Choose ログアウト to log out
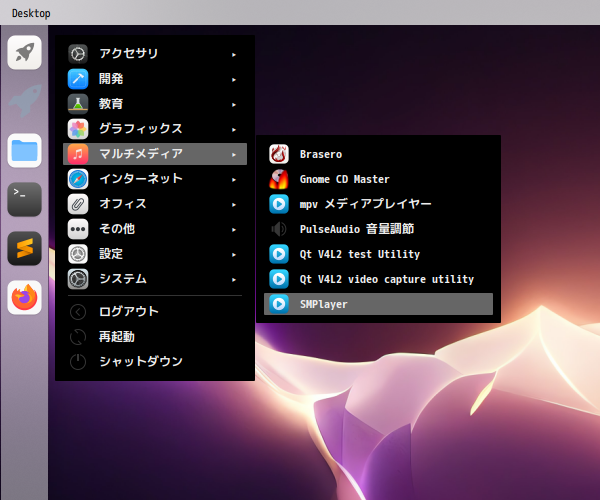The width and height of the screenshot is (600, 500). [155, 312]
